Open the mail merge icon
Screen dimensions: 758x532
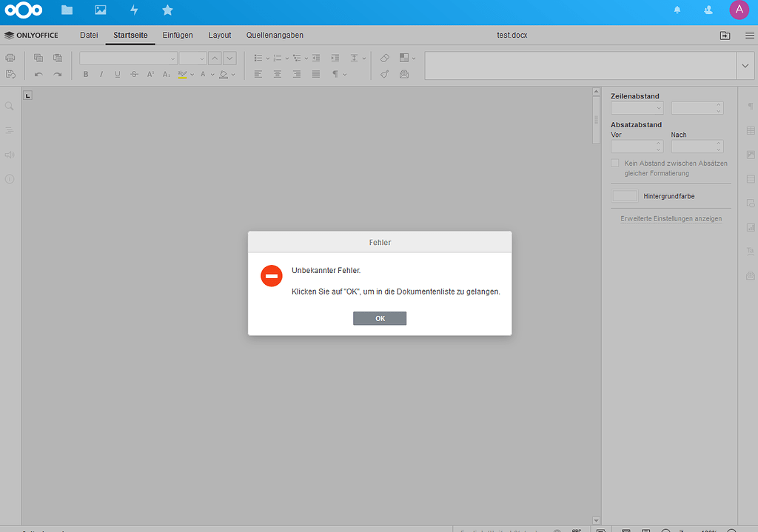(x=404, y=75)
